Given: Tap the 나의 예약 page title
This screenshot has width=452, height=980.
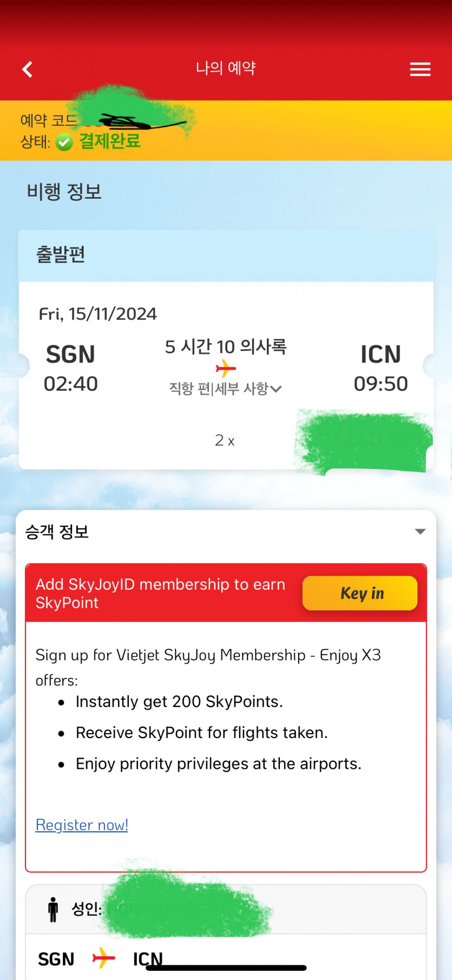Looking at the screenshot, I should tap(226, 68).
